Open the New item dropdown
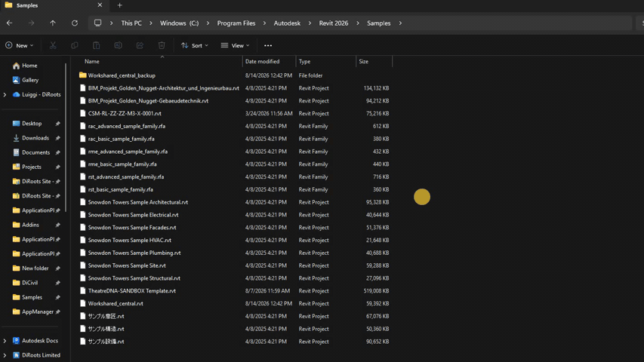The height and width of the screenshot is (362, 644). click(20, 45)
